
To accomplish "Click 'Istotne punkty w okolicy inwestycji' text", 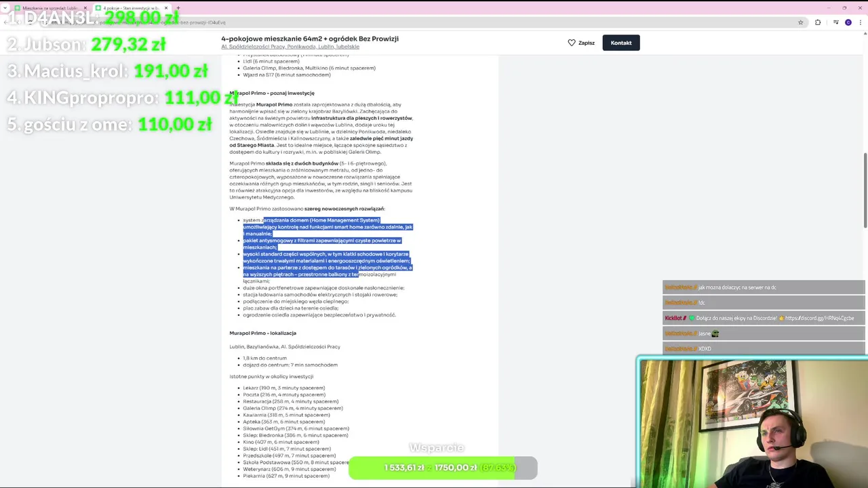I will 271,376.
